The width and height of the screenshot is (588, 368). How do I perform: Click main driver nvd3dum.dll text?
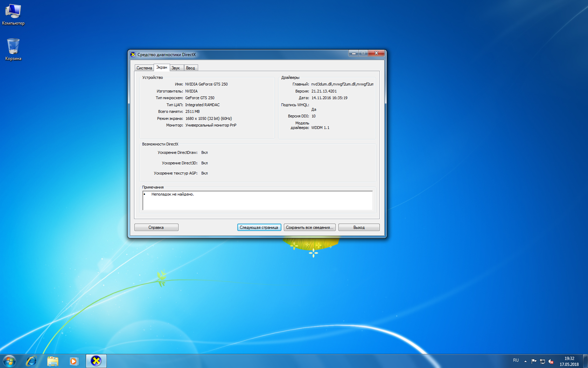[x=342, y=84]
